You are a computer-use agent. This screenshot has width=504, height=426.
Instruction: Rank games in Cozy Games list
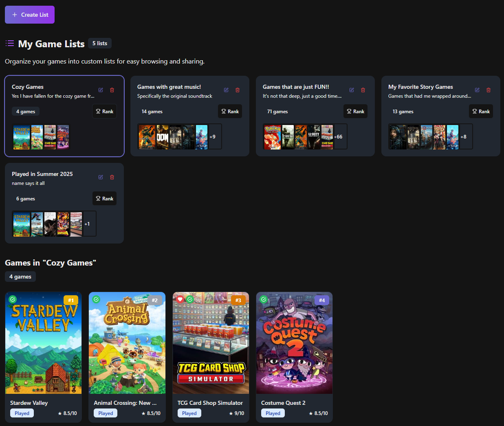tap(105, 111)
